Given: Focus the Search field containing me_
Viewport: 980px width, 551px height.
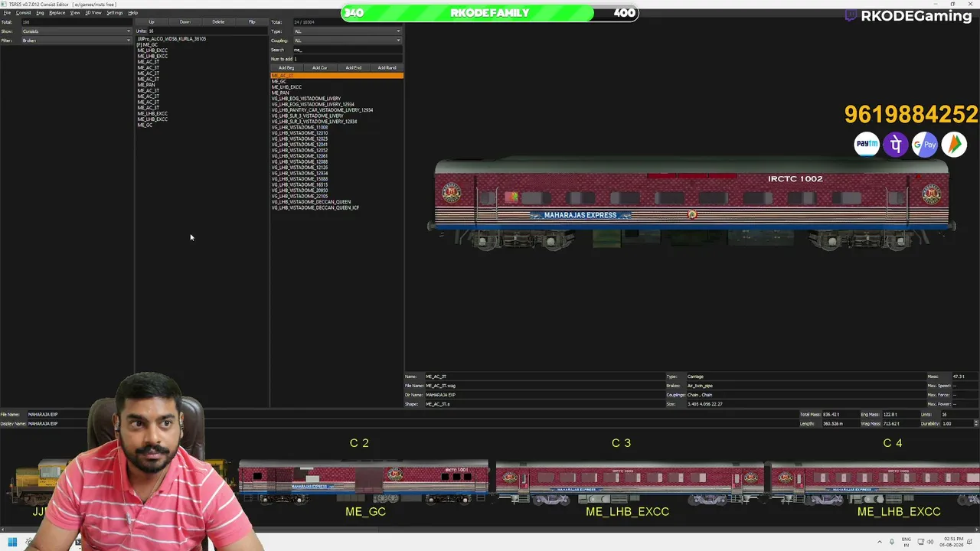Looking at the screenshot, I should [348, 50].
